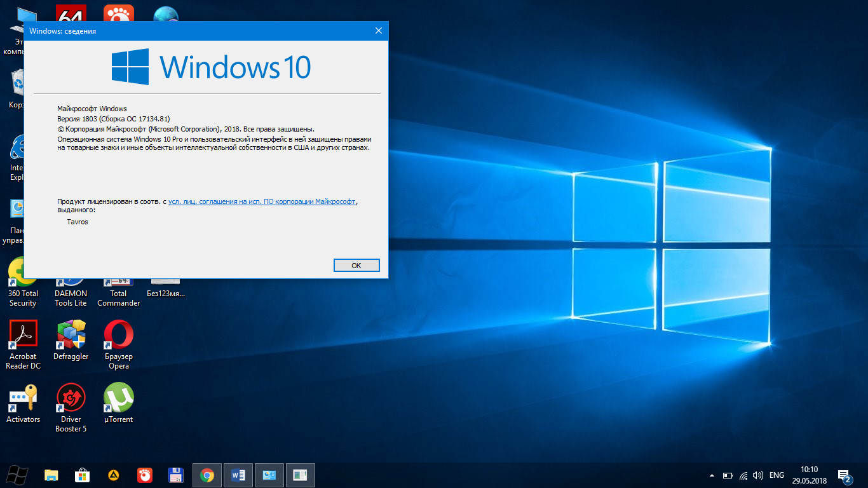This screenshot has height=488, width=868.
Task: Open AIMP player from the taskbar
Action: tap(114, 475)
